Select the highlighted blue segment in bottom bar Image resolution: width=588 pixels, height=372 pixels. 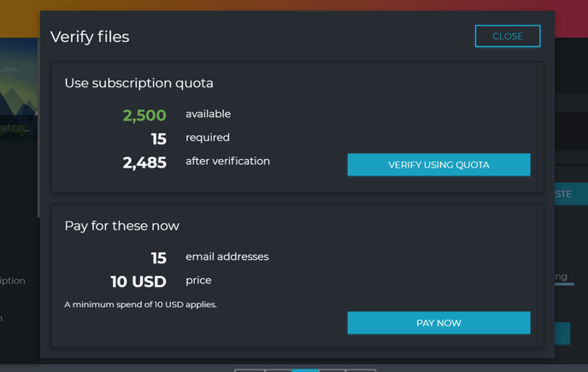(305, 370)
